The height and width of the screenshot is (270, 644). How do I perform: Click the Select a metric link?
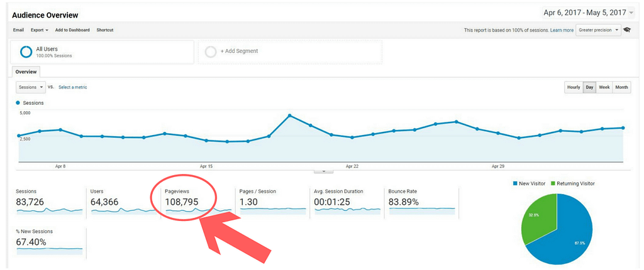pyautogui.click(x=73, y=87)
